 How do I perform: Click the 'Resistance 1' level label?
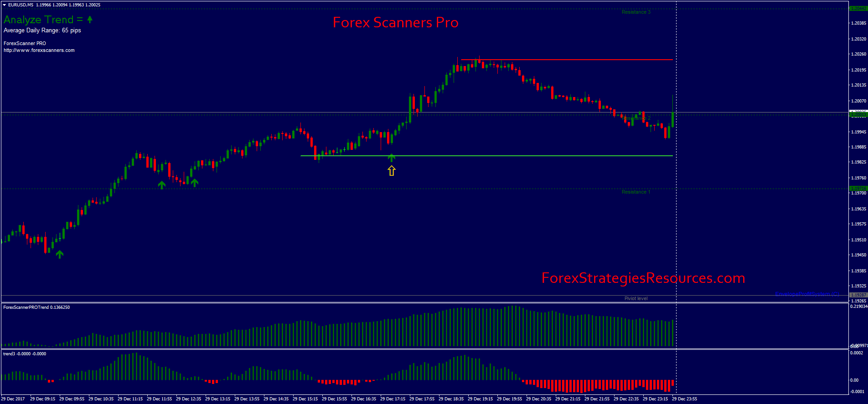[636, 192]
